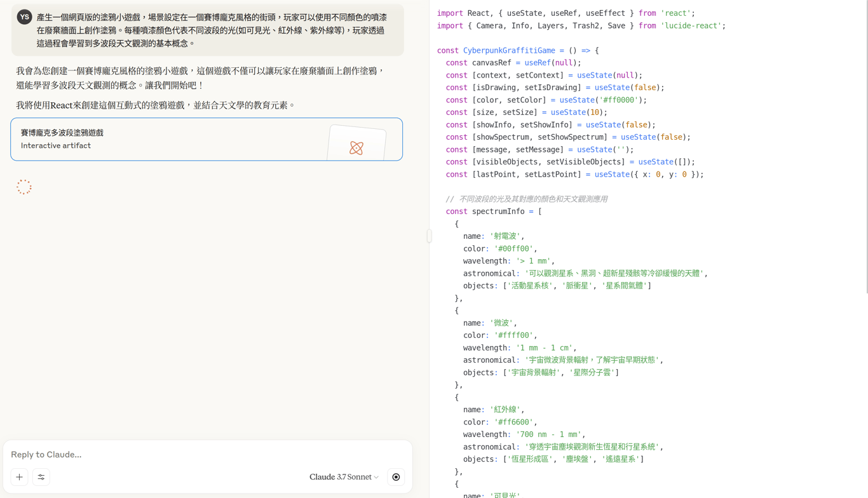Click the Interactive artifact label
The height and width of the screenshot is (498, 868).
tap(56, 145)
